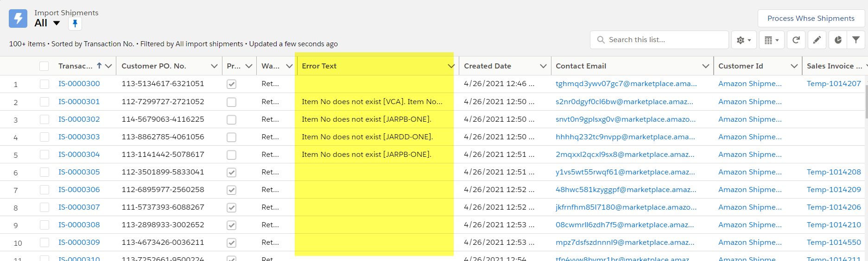Open Amazon Shipme... customer in row IS-0000306

pos(750,190)
